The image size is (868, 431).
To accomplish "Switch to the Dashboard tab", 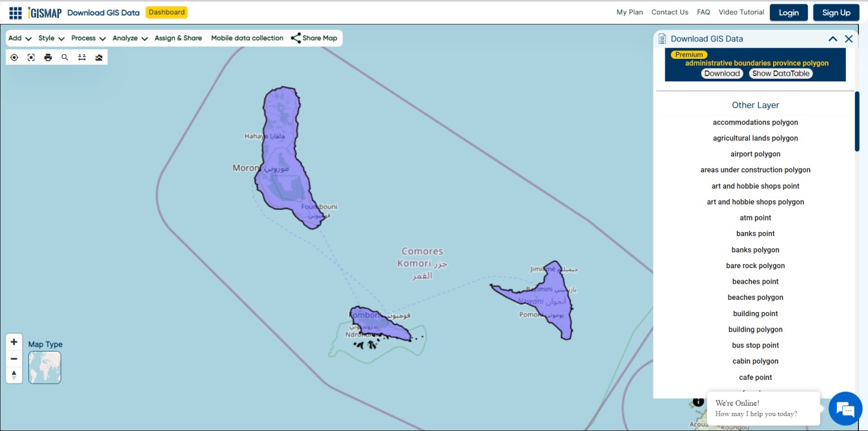I will click(x=167, y=12).
